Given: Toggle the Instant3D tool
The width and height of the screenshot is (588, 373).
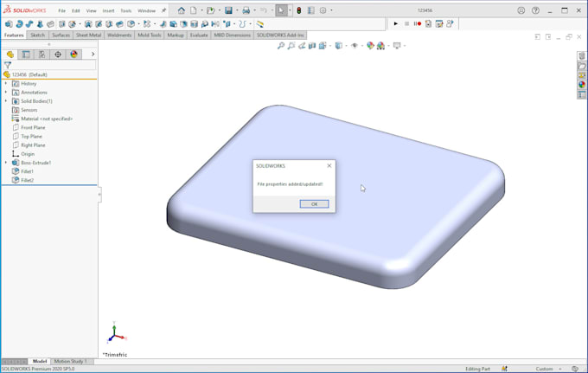Looking at the screenshot, I should (x=260, y=24).
